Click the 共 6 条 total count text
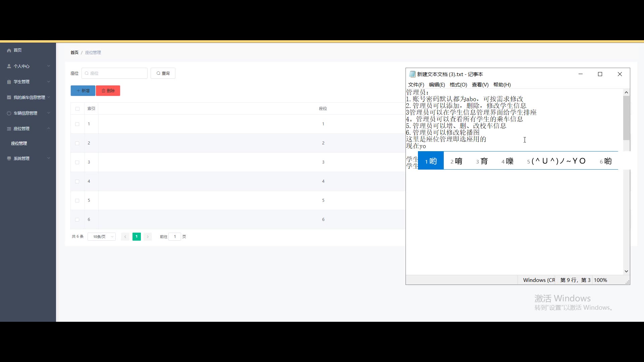 (x=78, y=237)
